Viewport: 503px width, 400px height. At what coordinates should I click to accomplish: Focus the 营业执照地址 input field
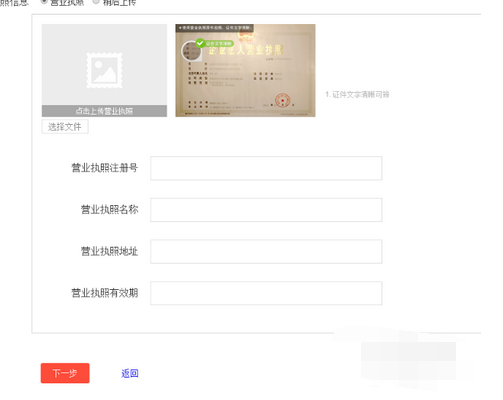(266, 252)
